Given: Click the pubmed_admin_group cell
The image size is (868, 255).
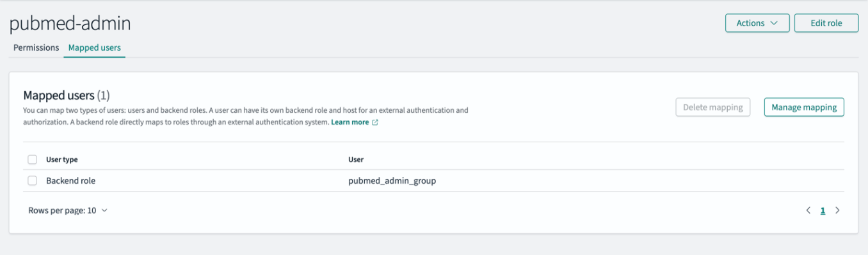Looking at the screenshot, I should tap(392, 181).
